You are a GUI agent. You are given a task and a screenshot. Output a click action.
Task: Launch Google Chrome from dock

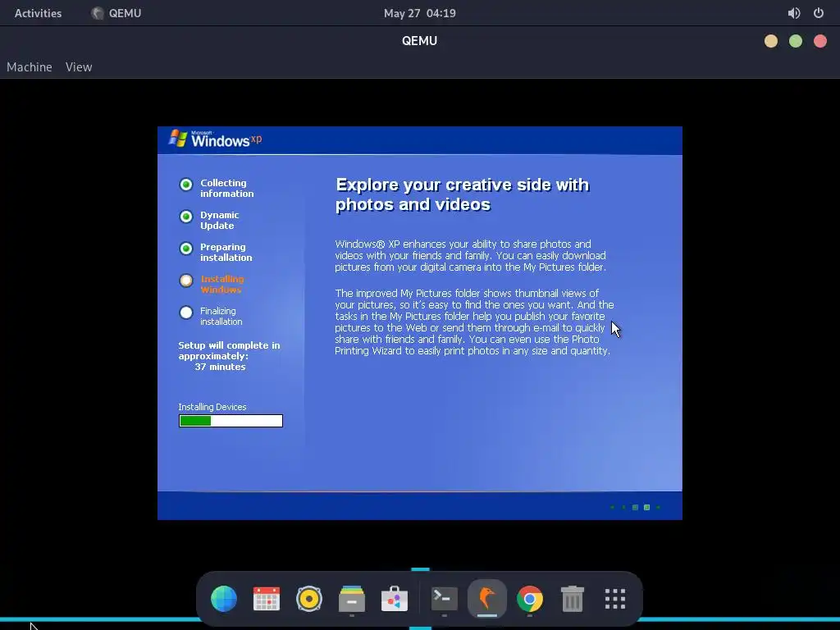pyautogui.click(x=530, y=598)
